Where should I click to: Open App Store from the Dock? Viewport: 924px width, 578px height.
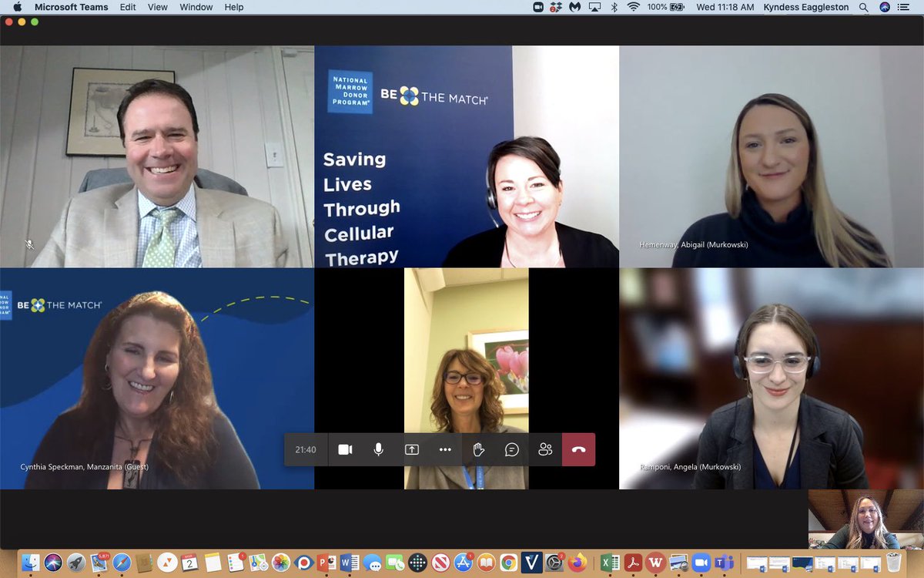click(x=464, y=563)
